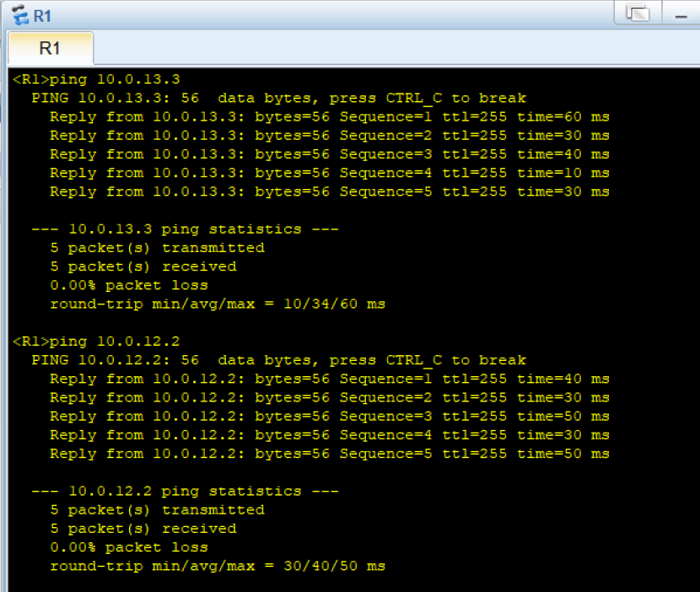The image size is (700, 592).
Task: Click '0.00% packet loss' under 10.0.13.3 statistics
Action: click(129, 285)
